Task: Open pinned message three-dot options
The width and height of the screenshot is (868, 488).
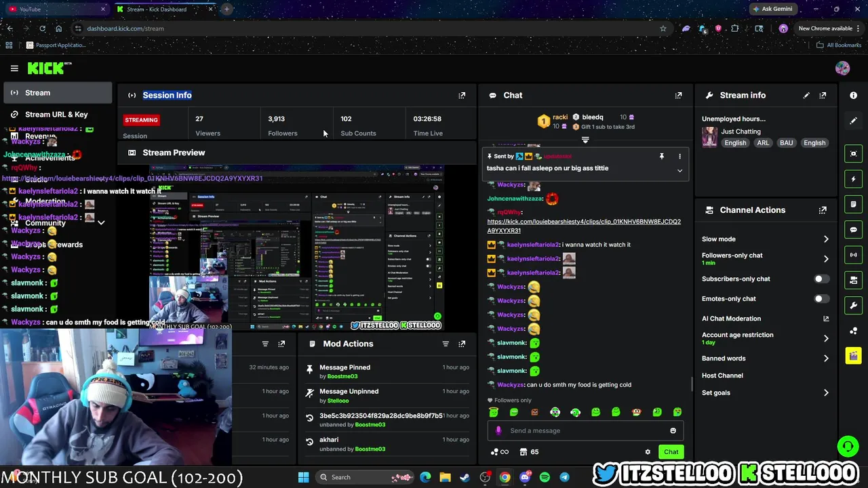Action: (x=679, y=157)
